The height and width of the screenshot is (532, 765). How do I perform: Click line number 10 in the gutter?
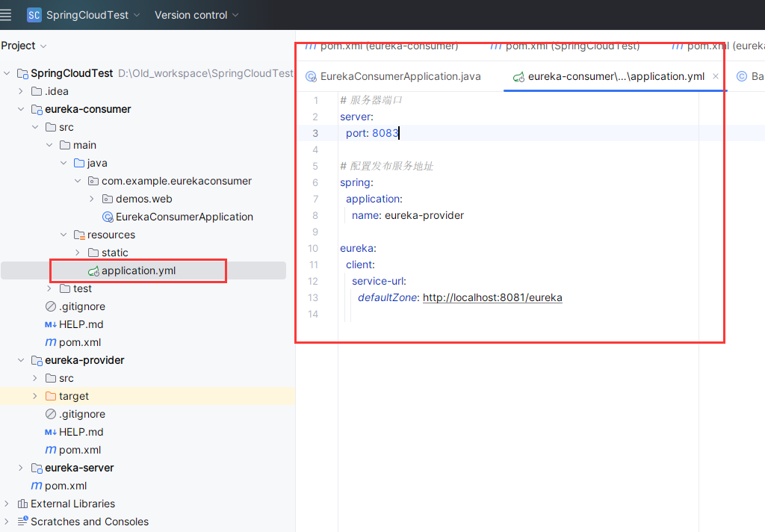pyautogui.click(x=313, y=248)
